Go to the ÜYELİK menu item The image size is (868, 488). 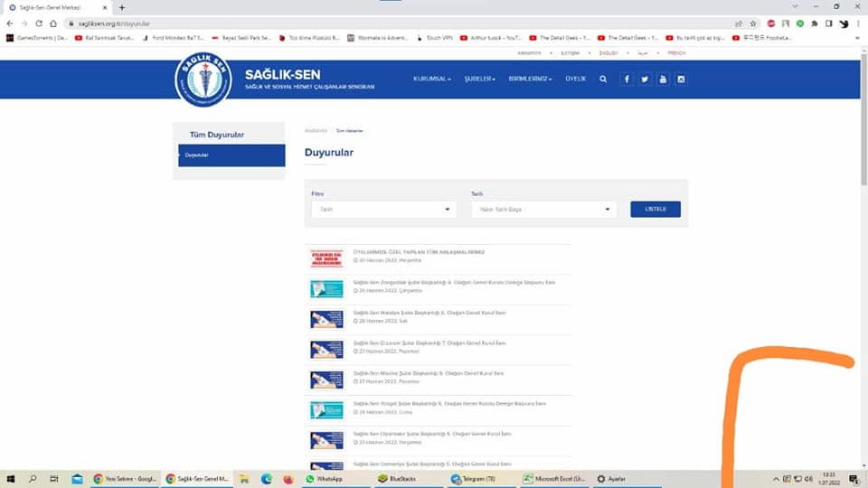(575, 80)
